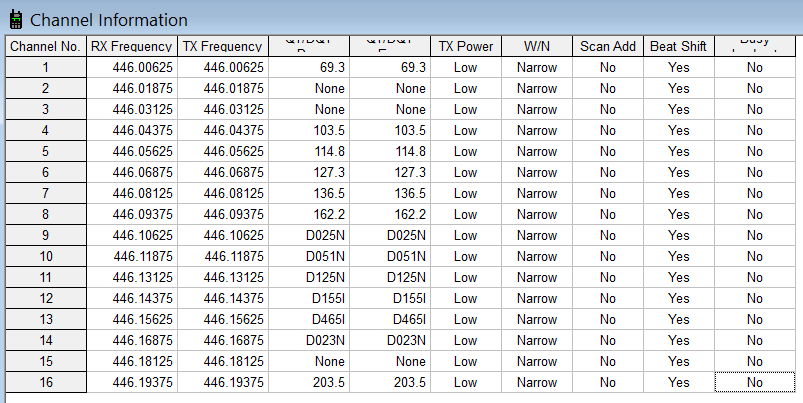
Task: Click channel 7 encode tone 136.5
Action: 390,193
